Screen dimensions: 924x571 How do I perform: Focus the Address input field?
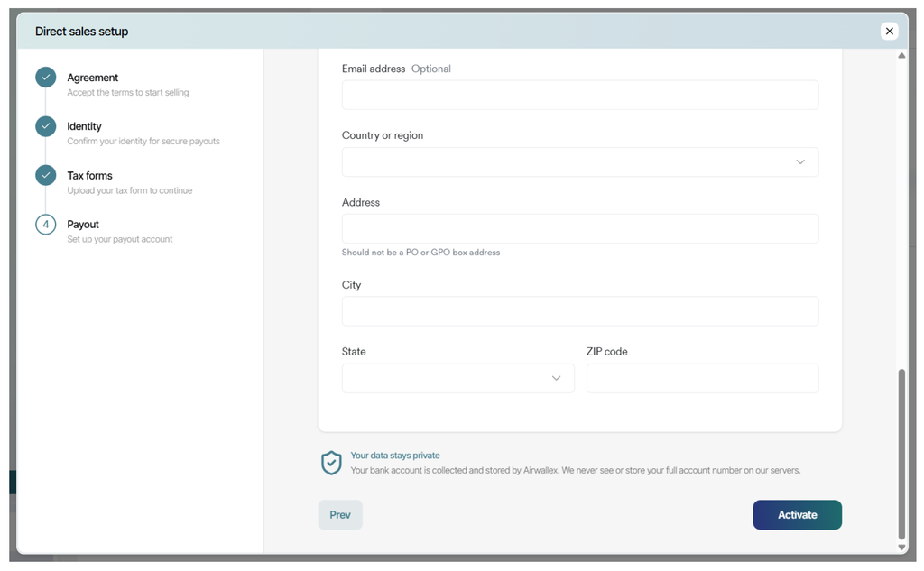tap(580, 228)
